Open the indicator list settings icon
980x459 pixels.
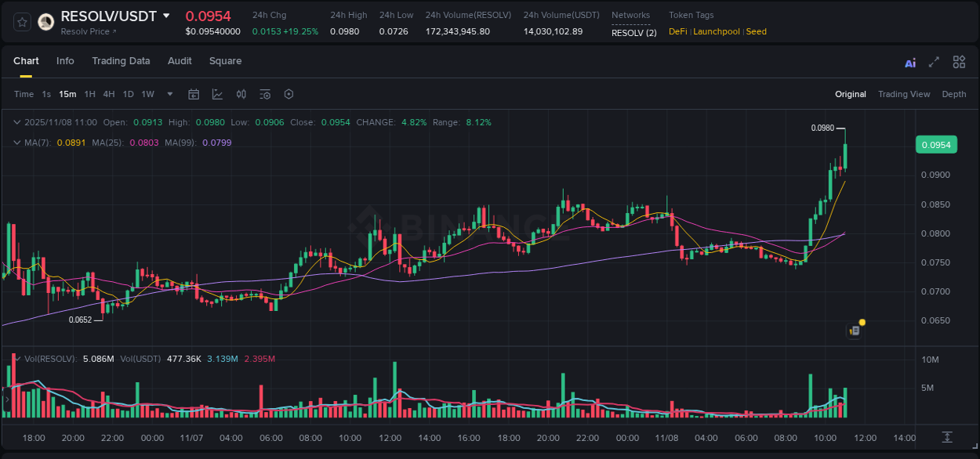tap(264, 93)
